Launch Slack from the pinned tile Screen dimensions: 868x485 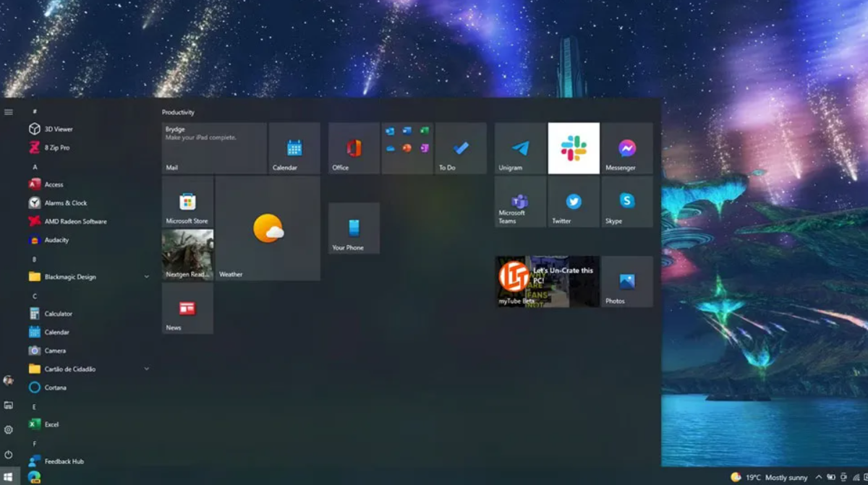coord(574,148)
